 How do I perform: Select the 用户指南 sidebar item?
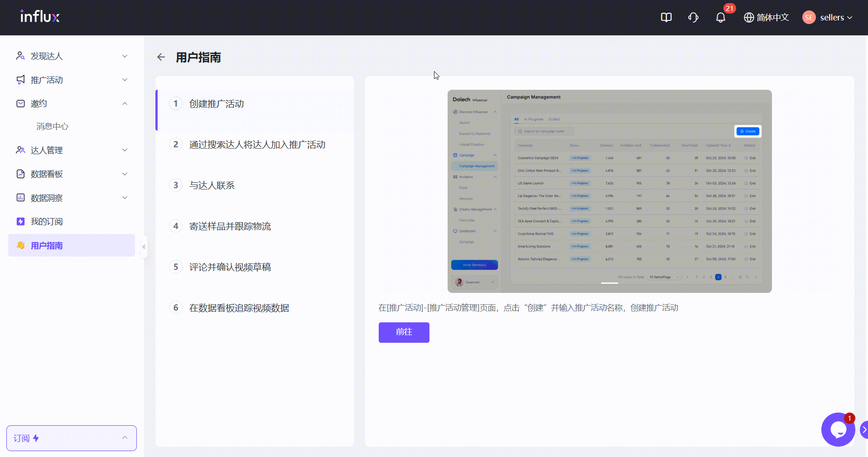tap(72, 246)
